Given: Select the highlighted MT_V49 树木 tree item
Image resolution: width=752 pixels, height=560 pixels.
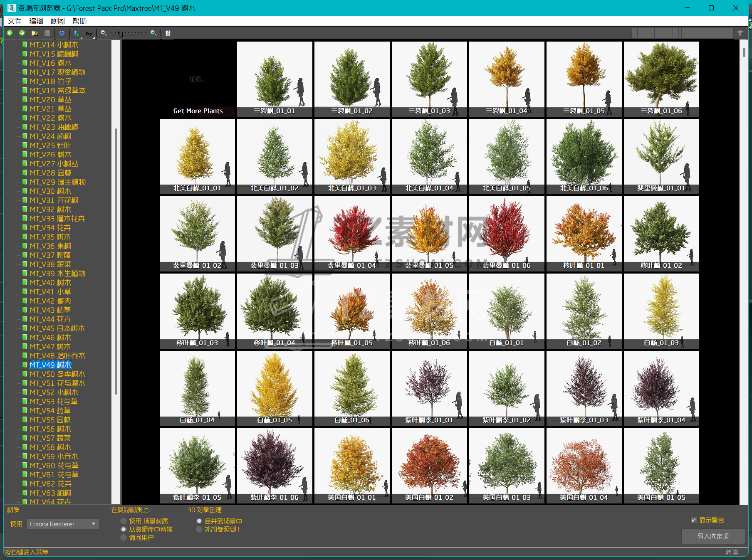Looking at the screenshot, I should pyautogui.click(x=51, y=365).
